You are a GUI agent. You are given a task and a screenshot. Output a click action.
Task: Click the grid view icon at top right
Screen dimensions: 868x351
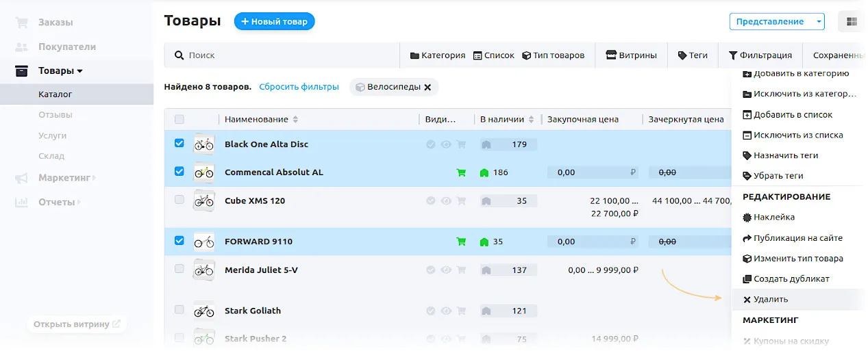point(852,22)
